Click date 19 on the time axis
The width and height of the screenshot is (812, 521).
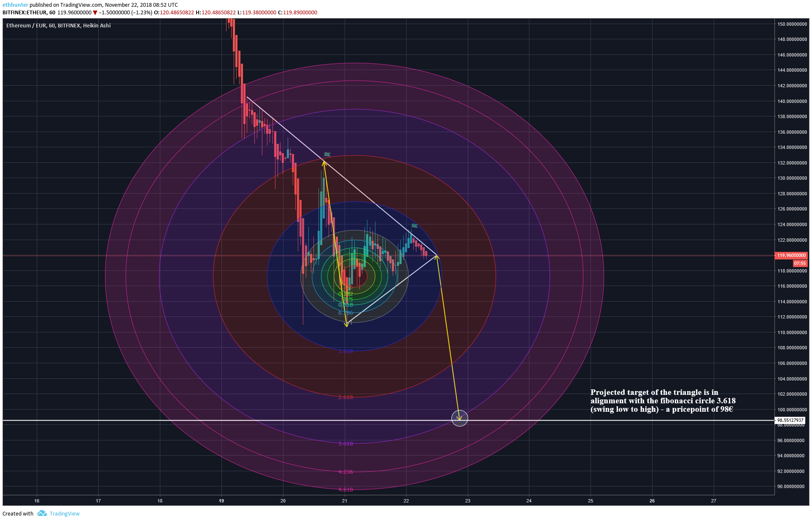tap(221, 501)
